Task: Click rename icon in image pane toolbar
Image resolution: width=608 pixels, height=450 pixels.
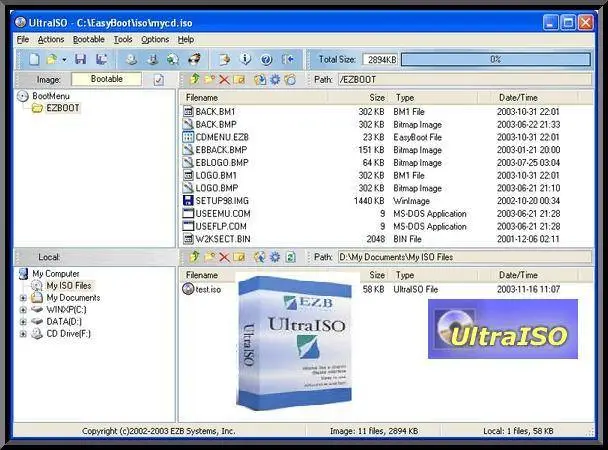Action: pyautogui.click(x=240, y=80)
